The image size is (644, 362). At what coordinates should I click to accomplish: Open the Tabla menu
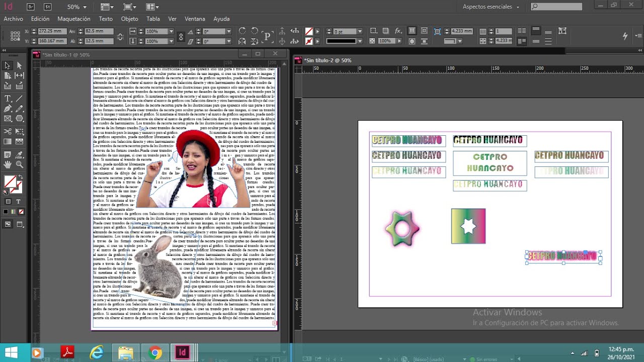153,19
